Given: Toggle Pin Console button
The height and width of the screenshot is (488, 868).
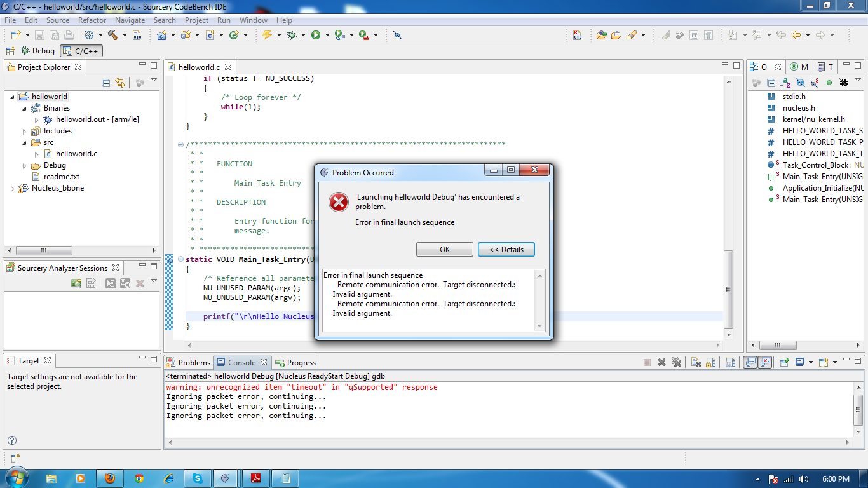Looking at the screenshot, I should pyautogui.click(x=784, y=362).
